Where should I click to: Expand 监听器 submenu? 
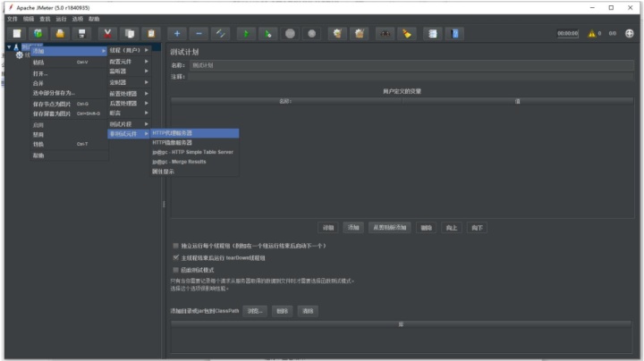coord(129,71)
